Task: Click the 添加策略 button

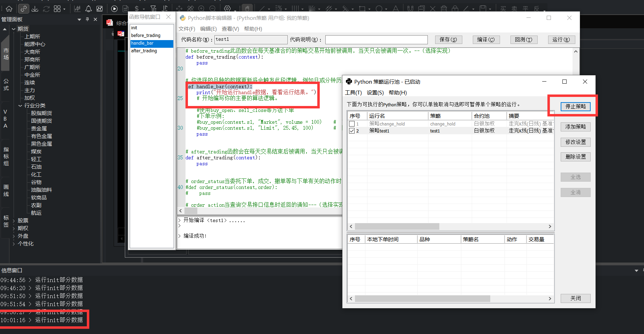Action: (576, 127)
